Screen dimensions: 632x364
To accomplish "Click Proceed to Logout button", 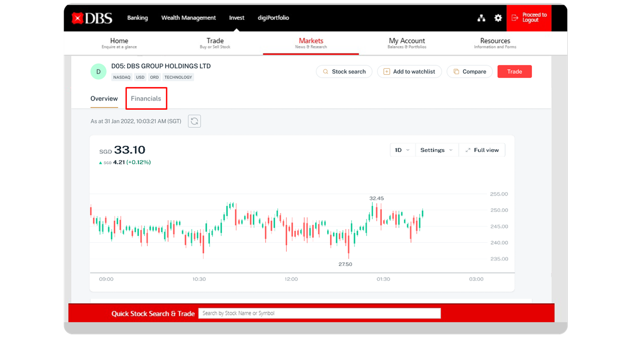I will 529,18.
